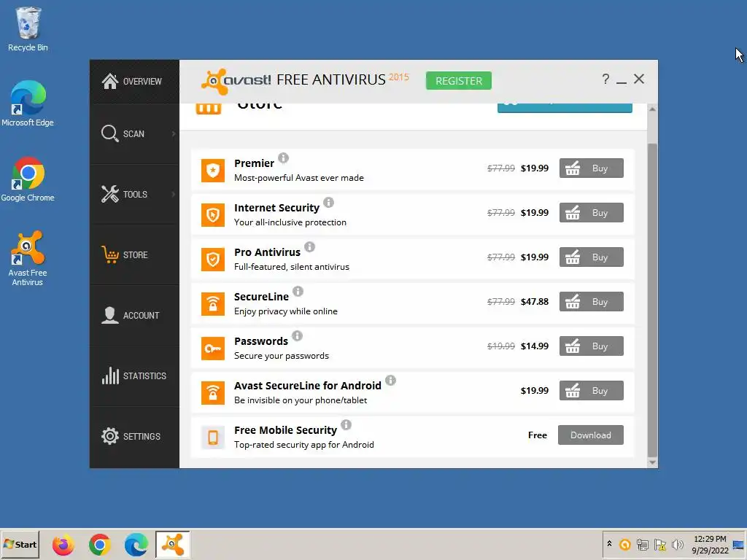
Task: Click the Action Center flag tray icon
Action: click(x=659, y=544)
